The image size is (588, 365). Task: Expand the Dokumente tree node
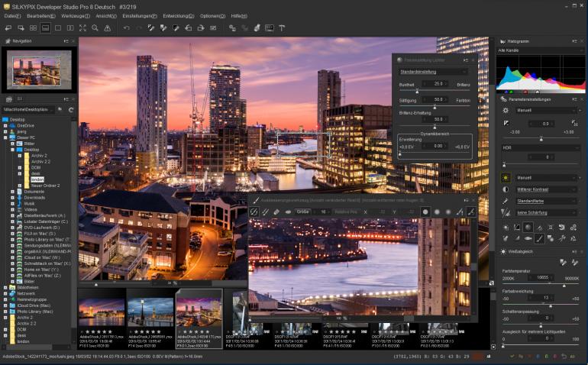tap(12, 192)
